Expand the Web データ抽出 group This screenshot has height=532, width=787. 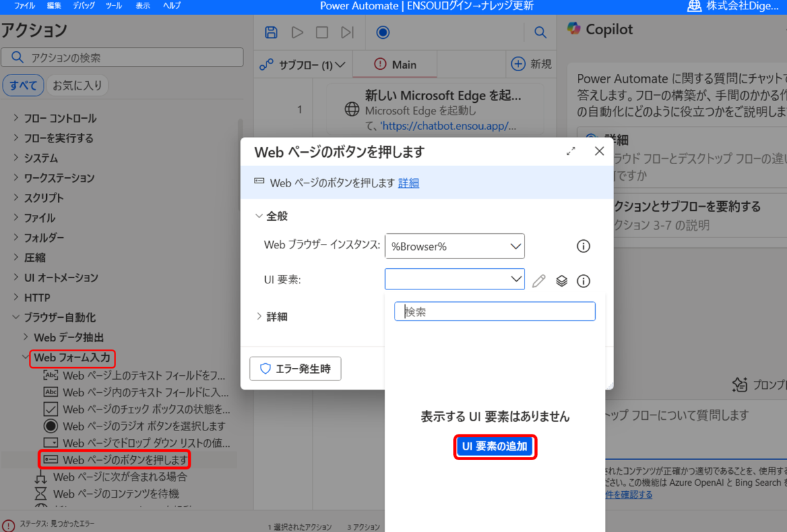pyautogui.click(x=26, y=337)
